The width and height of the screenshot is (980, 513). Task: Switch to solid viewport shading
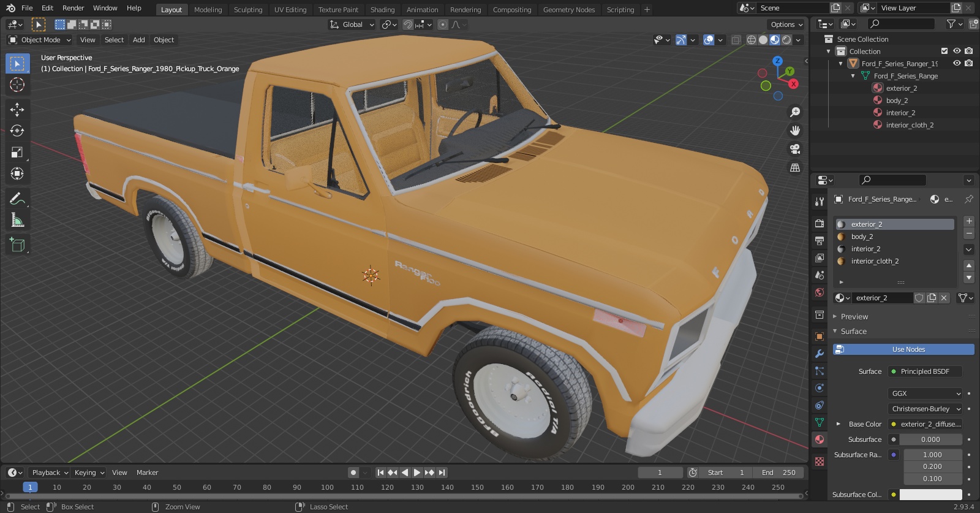[x=763, y=40]
